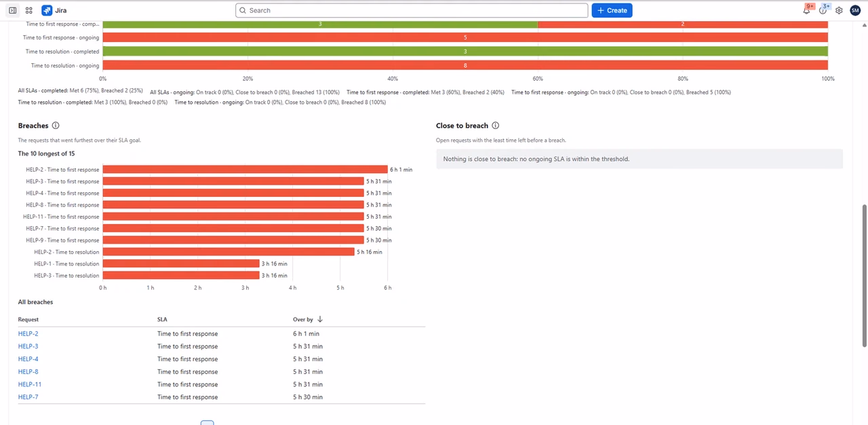Open the HELP-2 request link
The image size is (868, 425).
[x=28, y=334]
